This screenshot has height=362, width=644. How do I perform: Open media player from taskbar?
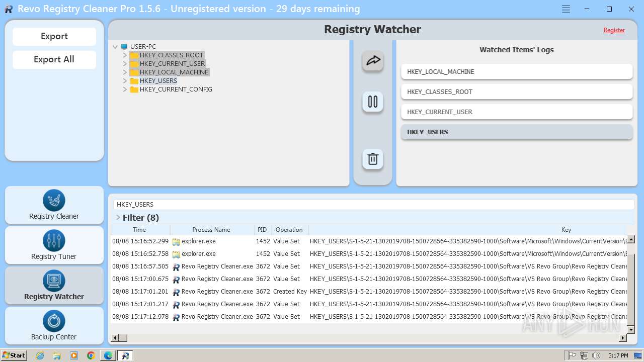[74, 355]
